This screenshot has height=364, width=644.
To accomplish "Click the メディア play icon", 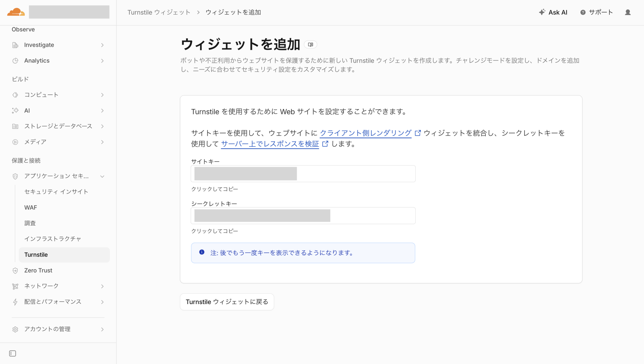I will (x=15, y=142).
